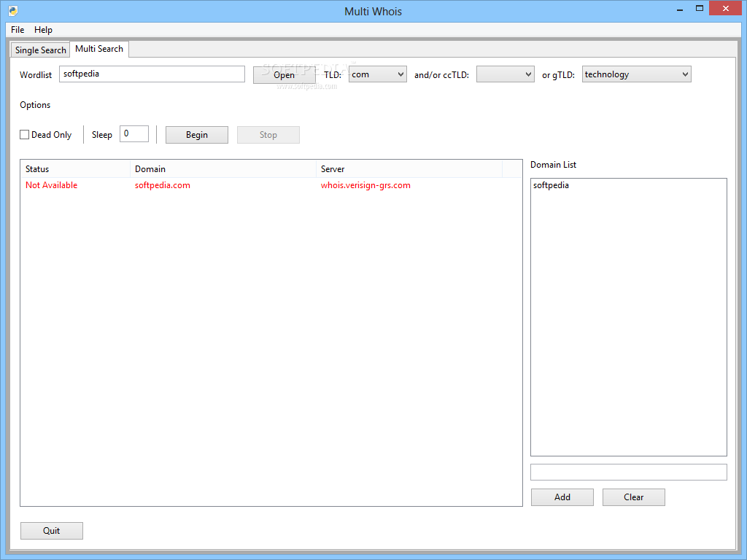This screenshot has height=560, width=747.
Task: Switch to the Single Search tab
Action: (41, 50)
